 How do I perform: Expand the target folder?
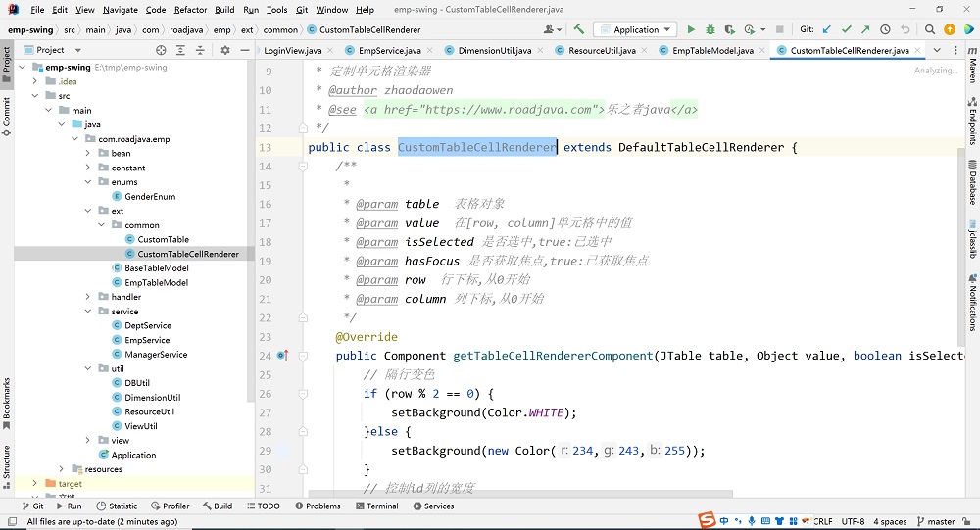coord(35,484)
